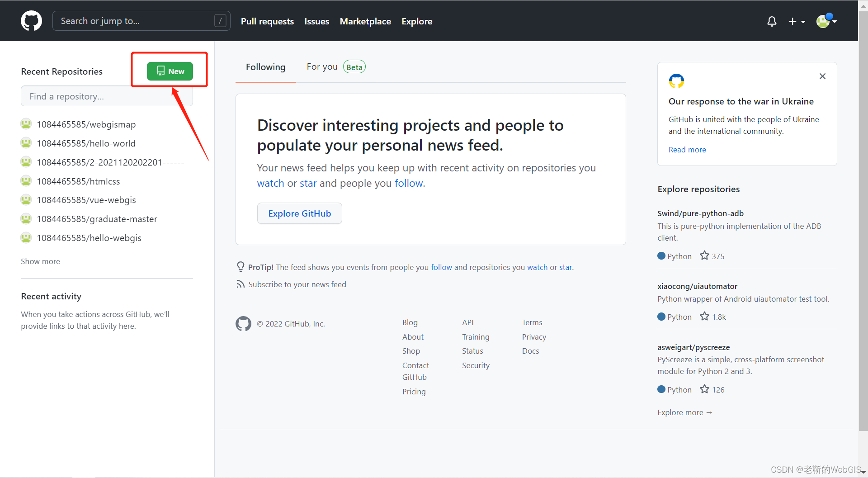Open the notifications bell
This screenshot has height=478, width=868.
point(772,21)
